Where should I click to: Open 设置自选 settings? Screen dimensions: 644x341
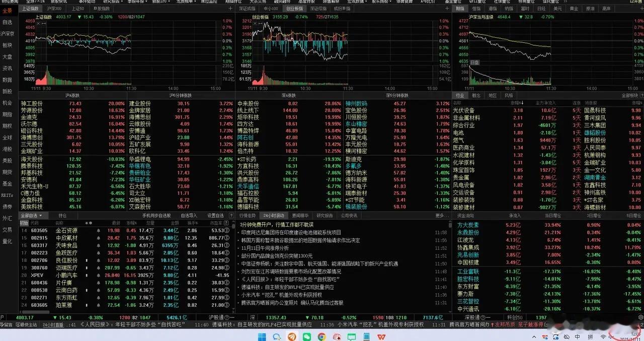[x=215, y=216]
